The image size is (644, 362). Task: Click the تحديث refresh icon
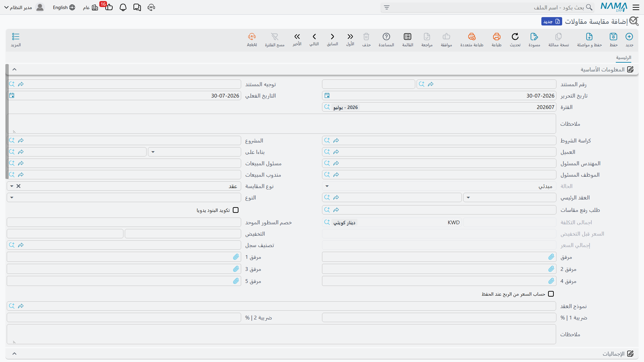(515, 40)
